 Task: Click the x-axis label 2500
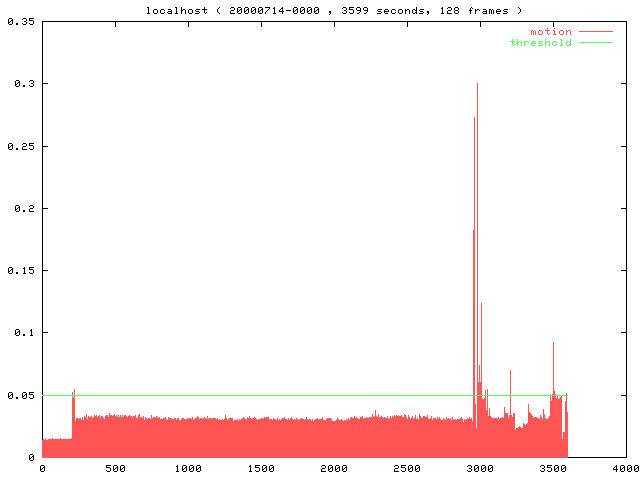pos(407,468)
